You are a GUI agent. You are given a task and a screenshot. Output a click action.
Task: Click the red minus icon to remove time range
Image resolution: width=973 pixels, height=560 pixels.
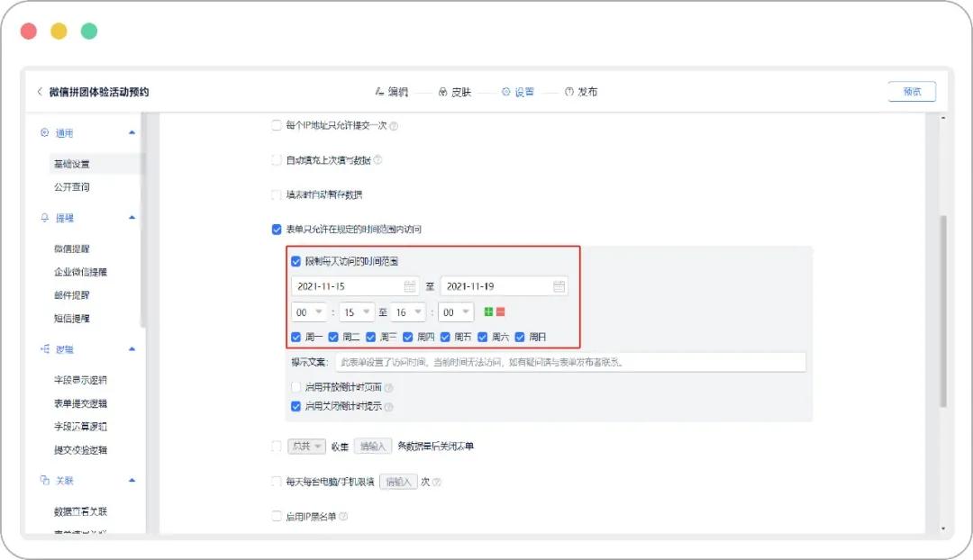499,311
